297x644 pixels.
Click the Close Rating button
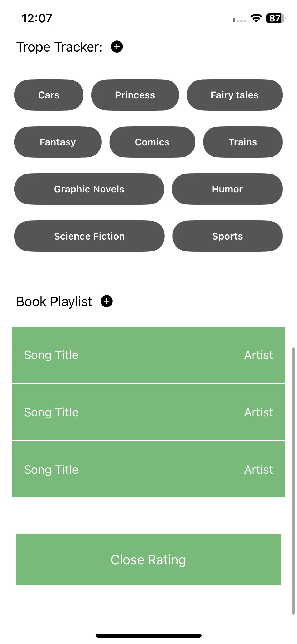point(148,559)
